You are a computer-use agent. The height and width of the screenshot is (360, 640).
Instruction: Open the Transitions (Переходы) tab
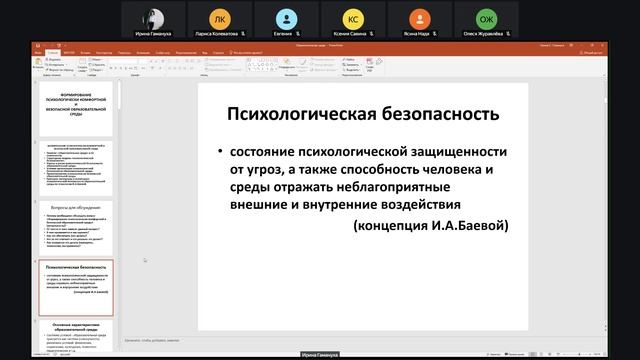[124, 53]
